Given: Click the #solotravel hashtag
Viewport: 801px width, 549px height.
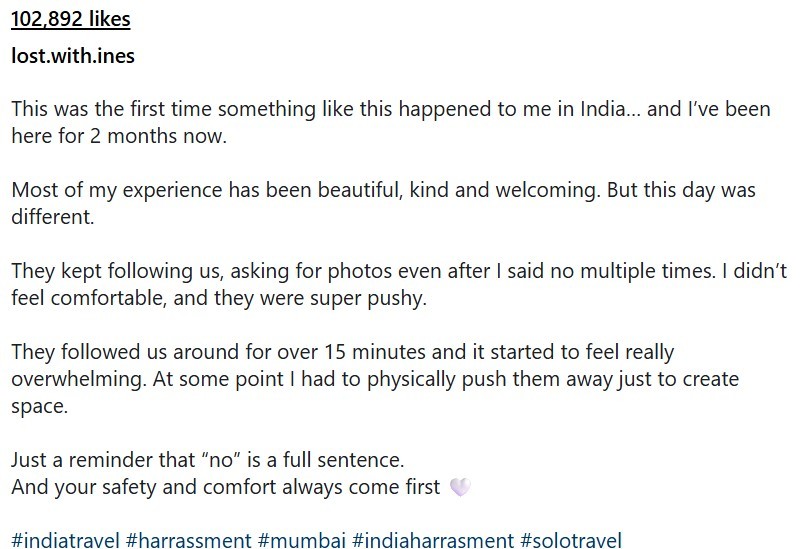Looking at the screenshot, I should coord(570,541).
